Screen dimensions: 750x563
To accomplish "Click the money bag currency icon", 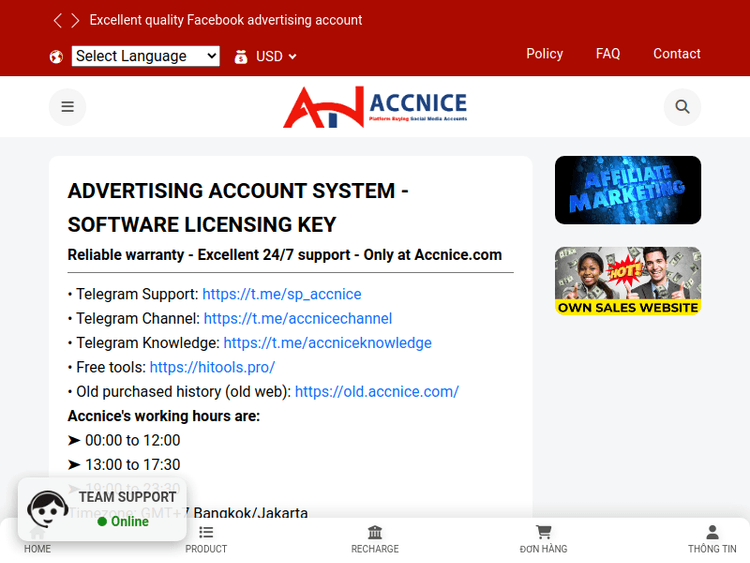I will [241, 57].
